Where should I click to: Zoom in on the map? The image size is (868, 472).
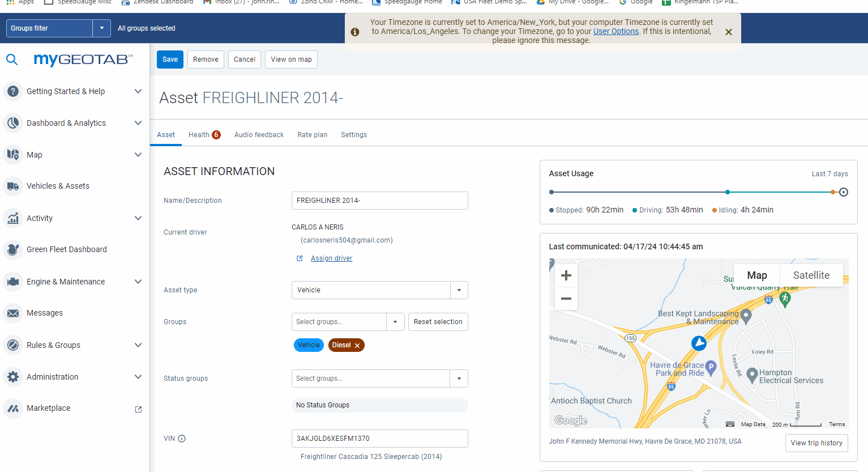(x=566, y=275)
